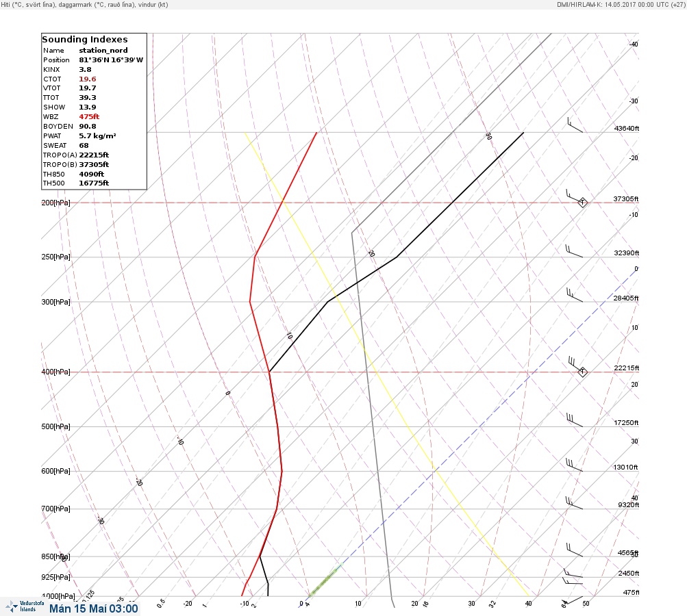
Task: Click the 17250ft height label on right axis
Action: 627,422
